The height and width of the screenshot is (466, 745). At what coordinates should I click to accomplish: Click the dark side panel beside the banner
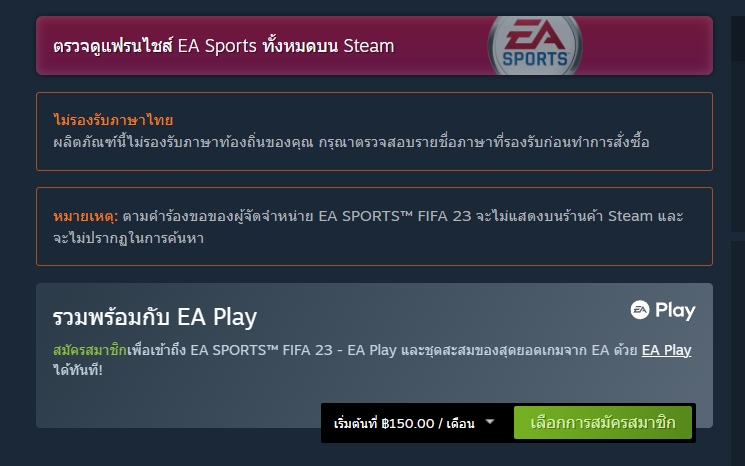(738, 38)
